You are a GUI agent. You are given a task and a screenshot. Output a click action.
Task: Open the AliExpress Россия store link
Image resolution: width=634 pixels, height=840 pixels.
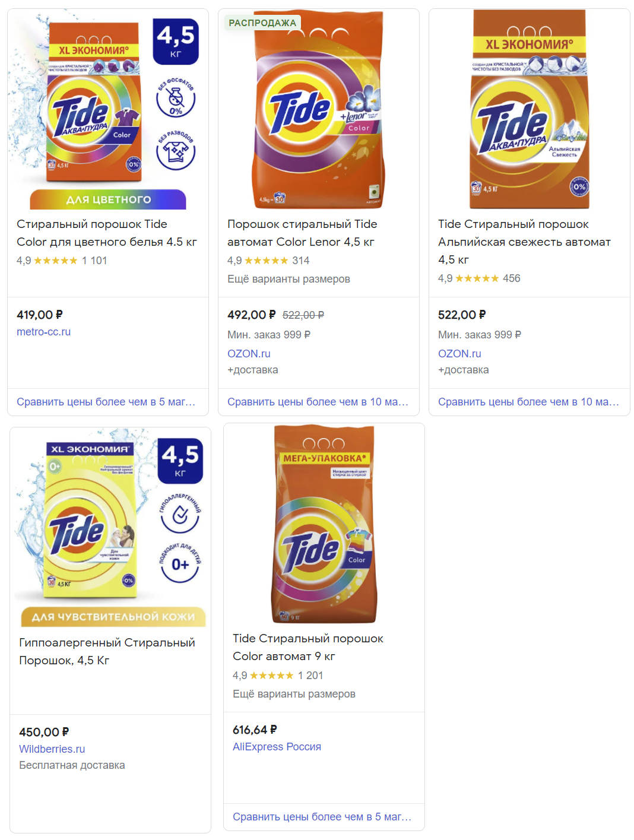click(x=277, y=747)
